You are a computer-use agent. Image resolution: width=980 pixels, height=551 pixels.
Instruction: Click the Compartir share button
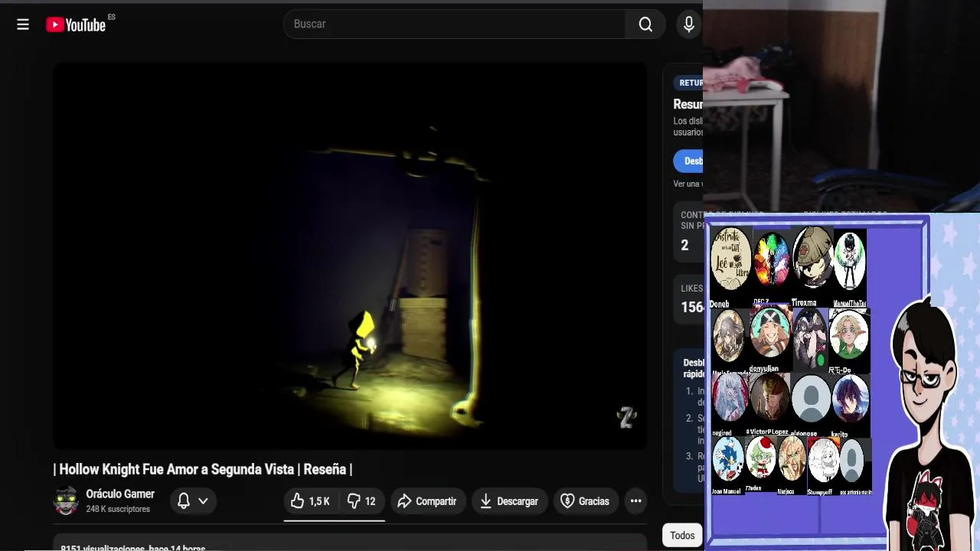coord(427,501)
